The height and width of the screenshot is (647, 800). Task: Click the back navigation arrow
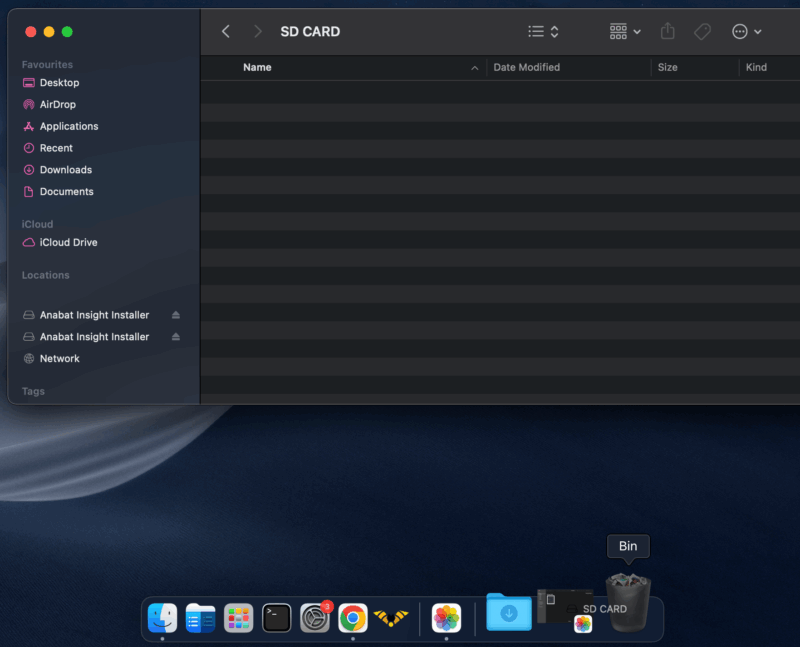[226, 32]
